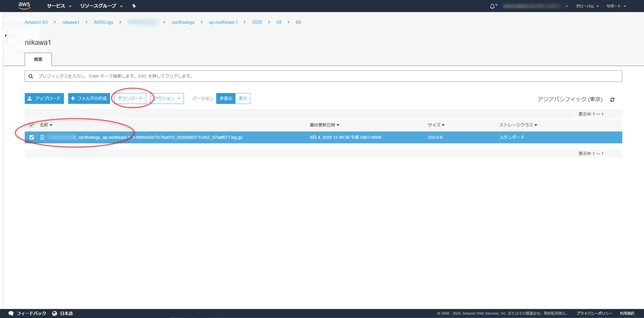Open the アクション dropdown
Image resolution: width=644 pixels, height=318 pixels.
[x=167, y=98]
